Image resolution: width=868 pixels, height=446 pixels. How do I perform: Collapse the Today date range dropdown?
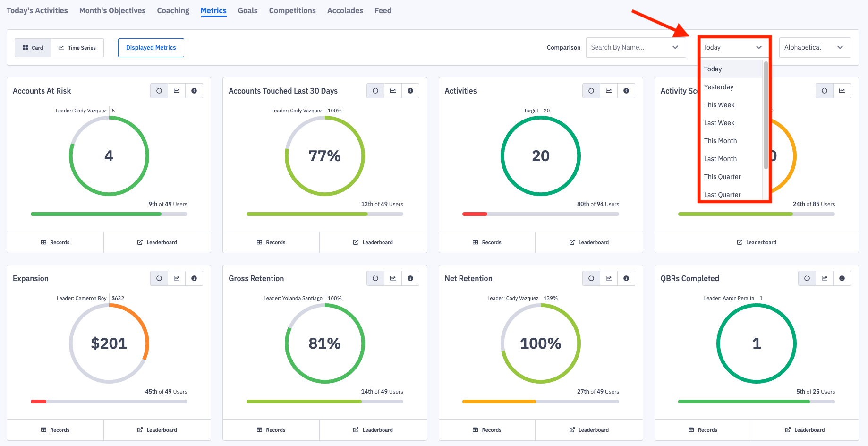[732, 47]
